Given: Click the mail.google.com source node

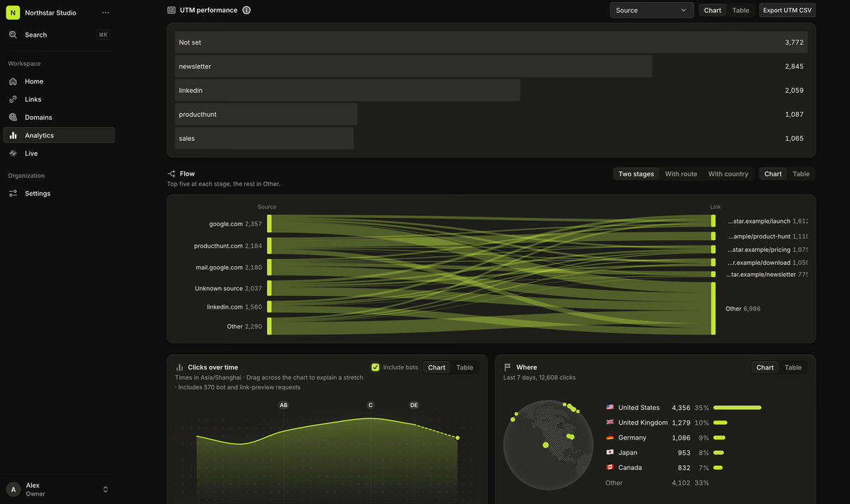Looking at the screenshot, I should click(269, 268).
